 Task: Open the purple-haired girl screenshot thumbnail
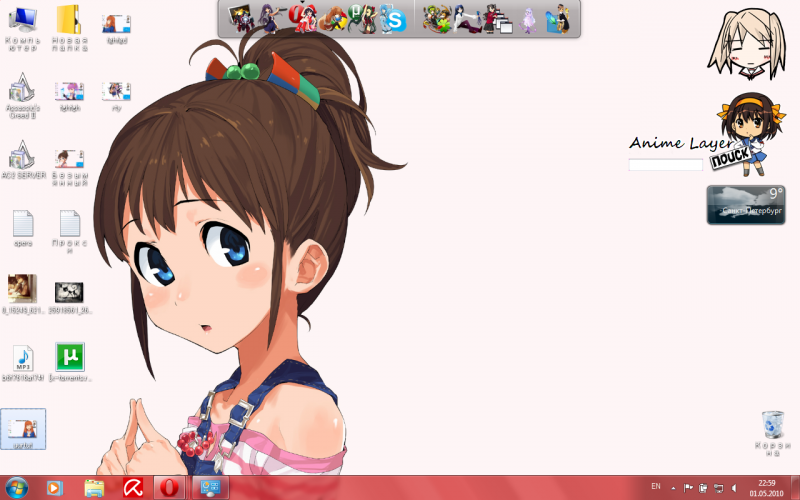(69, 96)
